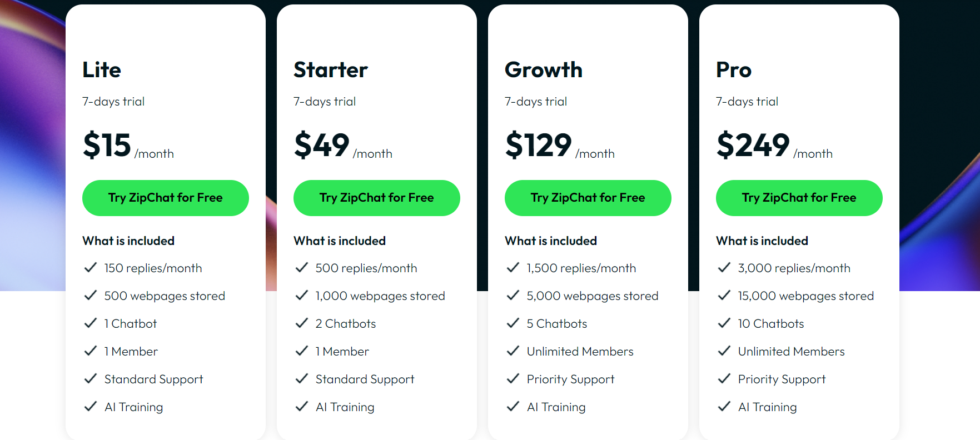Click the checkmark next to Priority Support under Growth
Image resolution: width=980 pixels, height=440 pixels.
coord(513,378)
